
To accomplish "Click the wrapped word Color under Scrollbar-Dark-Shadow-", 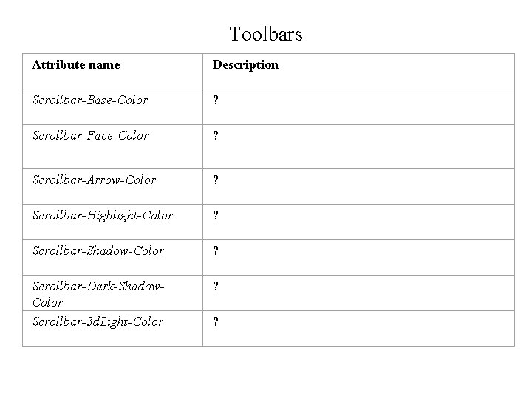I will [47, 303].
